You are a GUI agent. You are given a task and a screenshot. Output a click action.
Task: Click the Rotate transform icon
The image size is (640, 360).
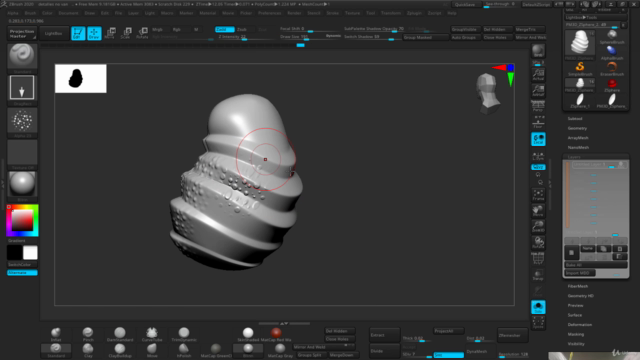point(142,33)
